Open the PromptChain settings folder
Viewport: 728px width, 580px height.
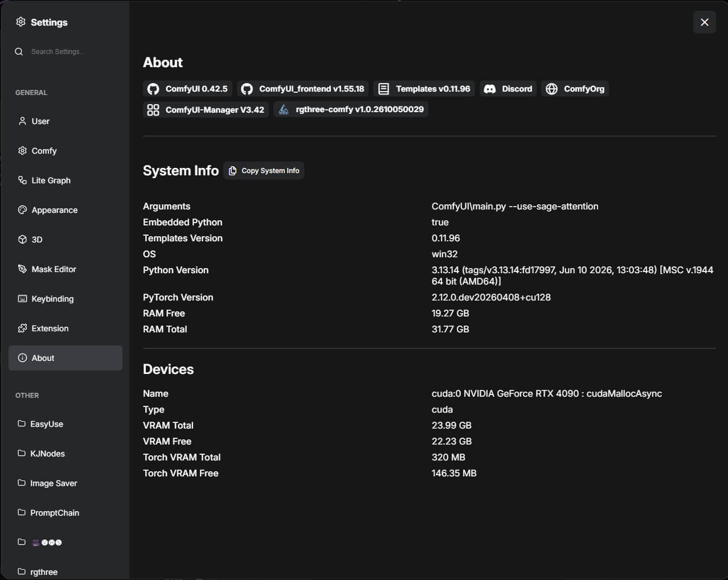point(66,513)
